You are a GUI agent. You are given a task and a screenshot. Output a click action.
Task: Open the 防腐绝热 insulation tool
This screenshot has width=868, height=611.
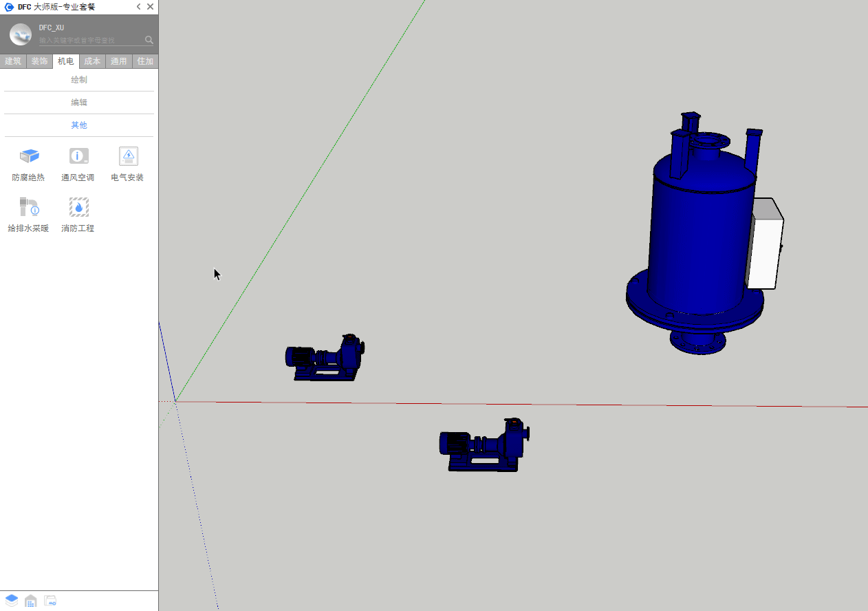pyautogui.click(x=29, y=157)
